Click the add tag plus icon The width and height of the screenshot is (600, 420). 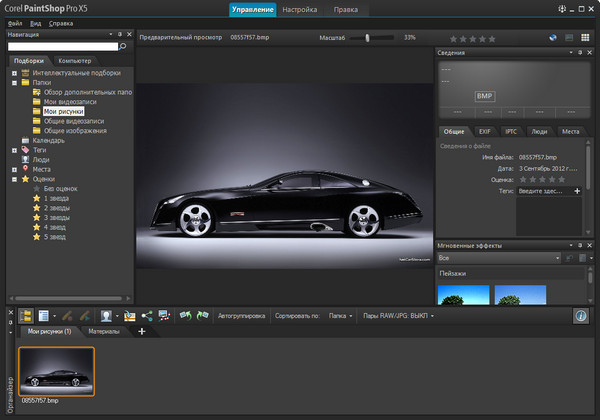pos(577,190)
